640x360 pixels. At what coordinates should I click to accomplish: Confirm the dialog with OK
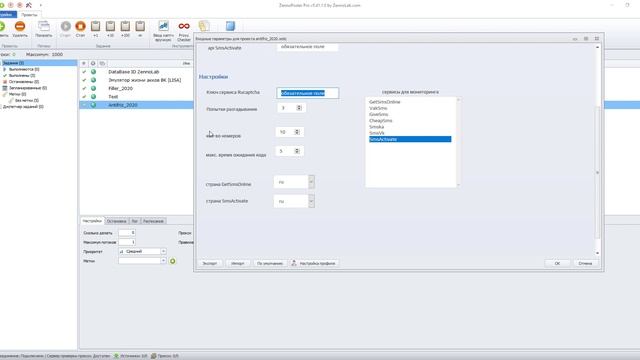[x=557, y=263]
